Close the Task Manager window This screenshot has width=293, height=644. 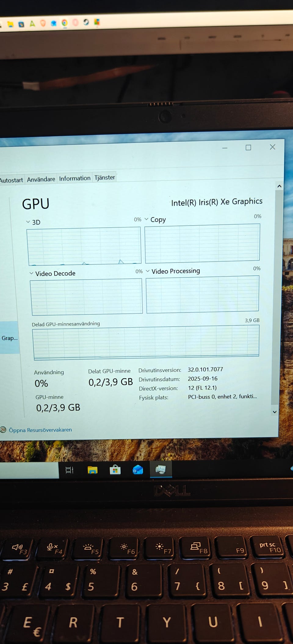click(x=273, y=147)
